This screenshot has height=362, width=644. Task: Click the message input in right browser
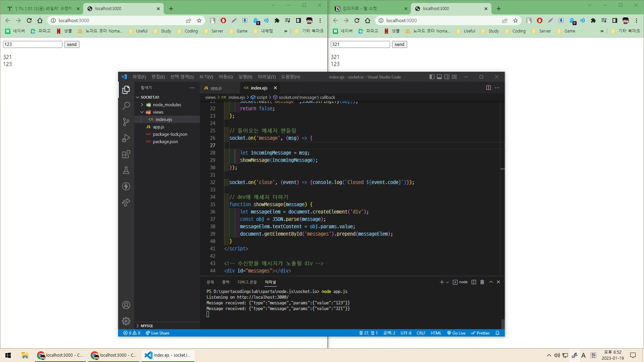coord(360,45)
